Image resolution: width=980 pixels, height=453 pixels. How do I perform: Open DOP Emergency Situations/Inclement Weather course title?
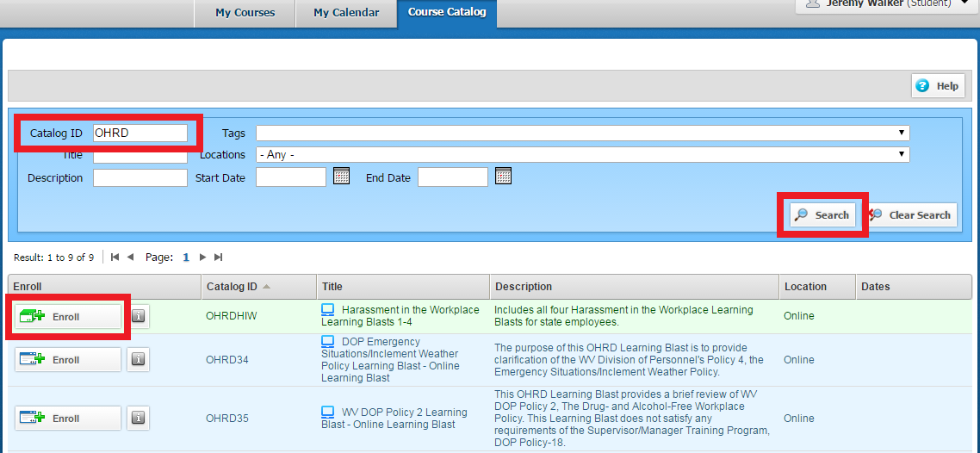pos(393,360)
